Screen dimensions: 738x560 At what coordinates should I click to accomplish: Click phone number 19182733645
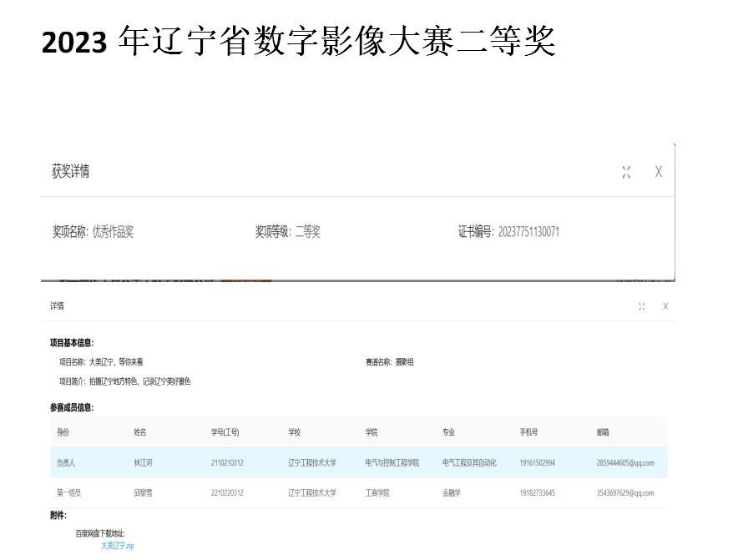tap(537, 492)
